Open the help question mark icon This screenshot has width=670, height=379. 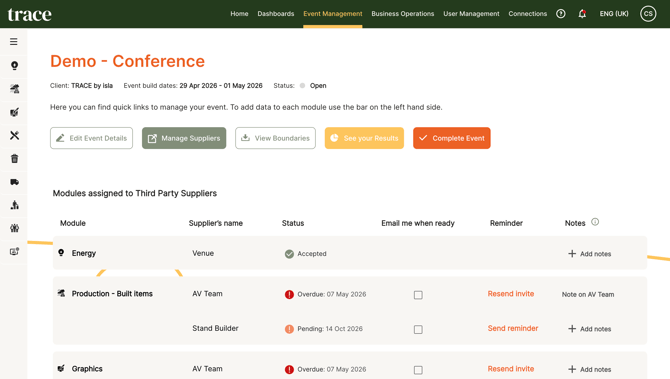pyautogui.click(x=561, y=14)
